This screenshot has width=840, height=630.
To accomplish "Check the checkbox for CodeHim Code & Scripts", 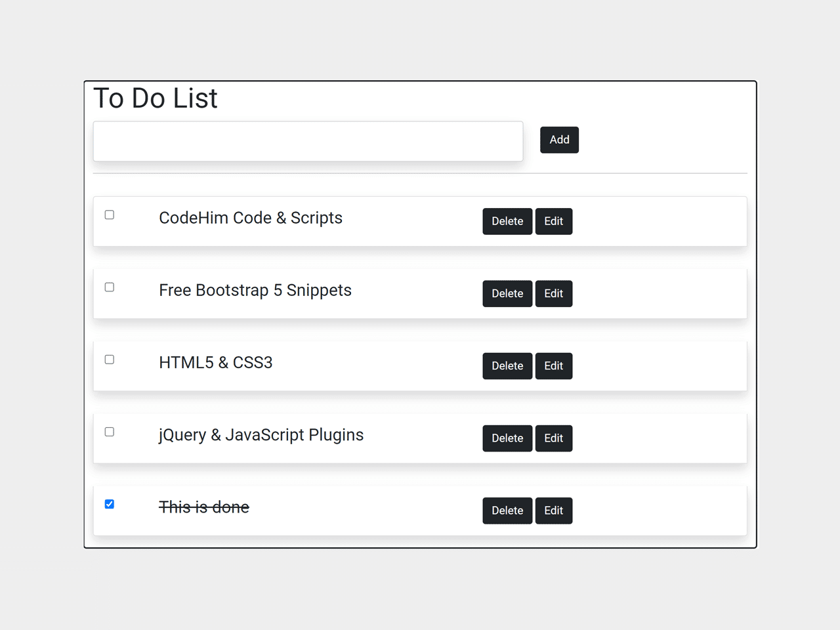I will pos(109,215).
